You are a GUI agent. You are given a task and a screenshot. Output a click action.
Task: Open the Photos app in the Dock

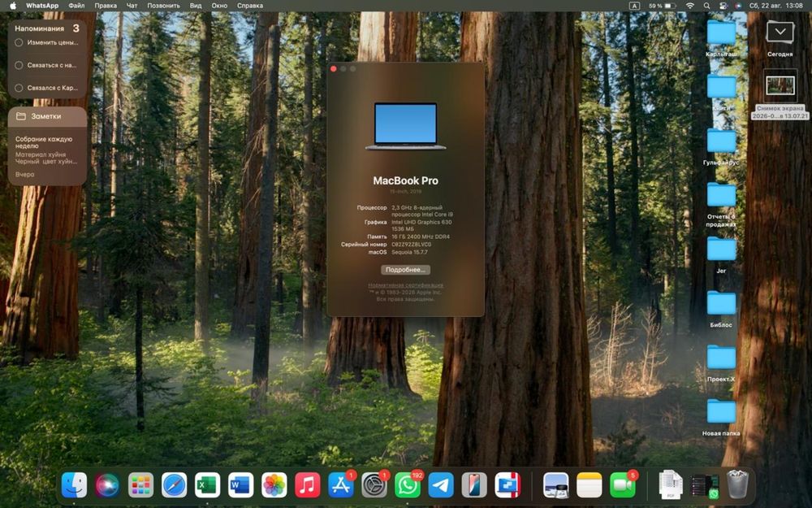(x=274, y=486)
